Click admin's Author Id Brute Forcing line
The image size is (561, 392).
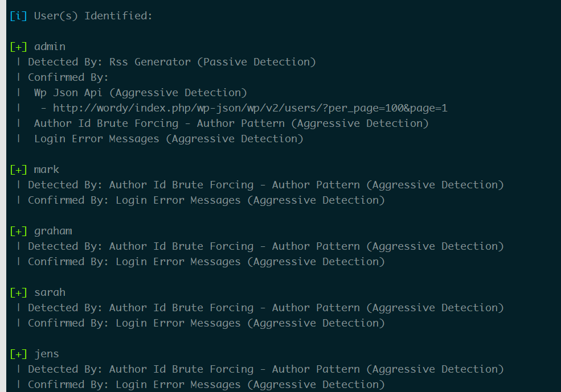pyautogui.click(x=231, y=123)
